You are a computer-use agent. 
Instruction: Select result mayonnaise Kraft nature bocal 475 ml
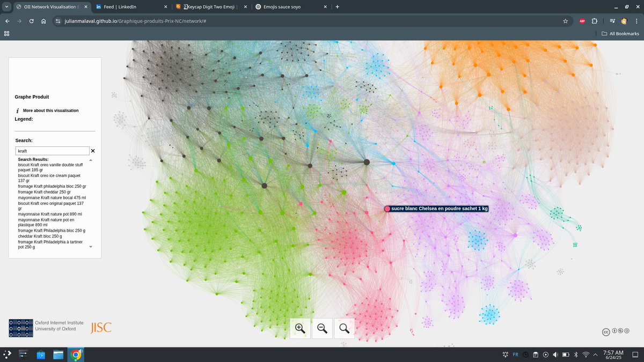pos(52,197)
